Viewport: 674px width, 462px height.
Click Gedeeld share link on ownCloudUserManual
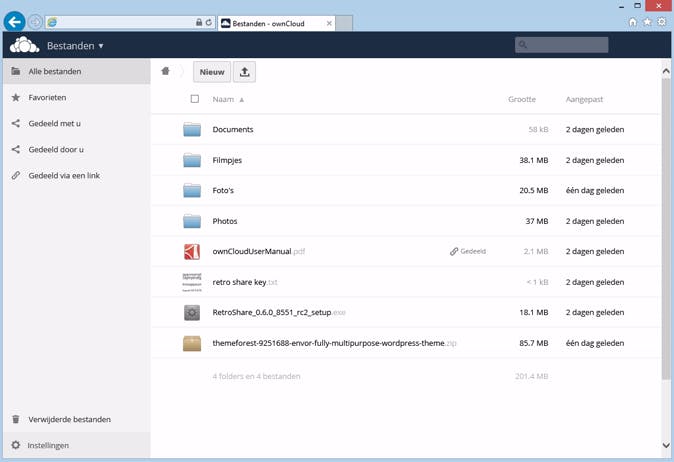pos(468,251)
